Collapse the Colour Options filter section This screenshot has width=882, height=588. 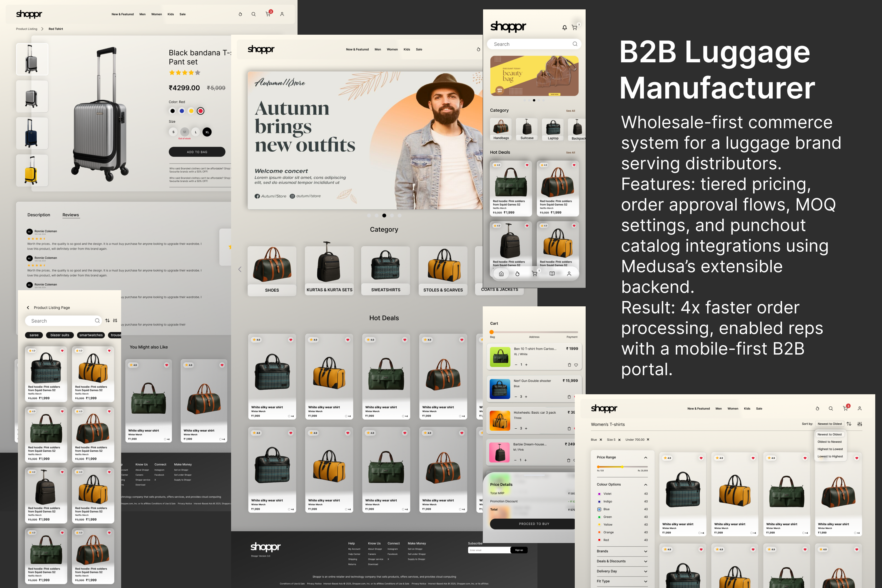point(645,485)
